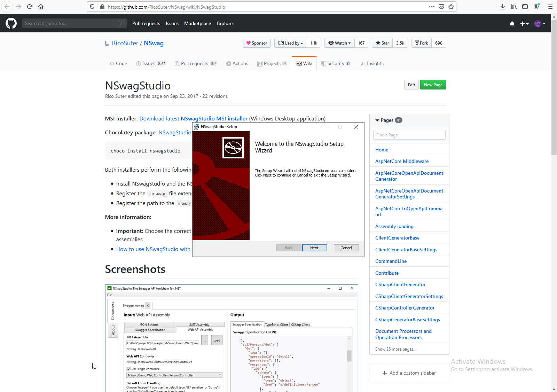Open the notifications bell
The image size is (557, 392).
512,24
